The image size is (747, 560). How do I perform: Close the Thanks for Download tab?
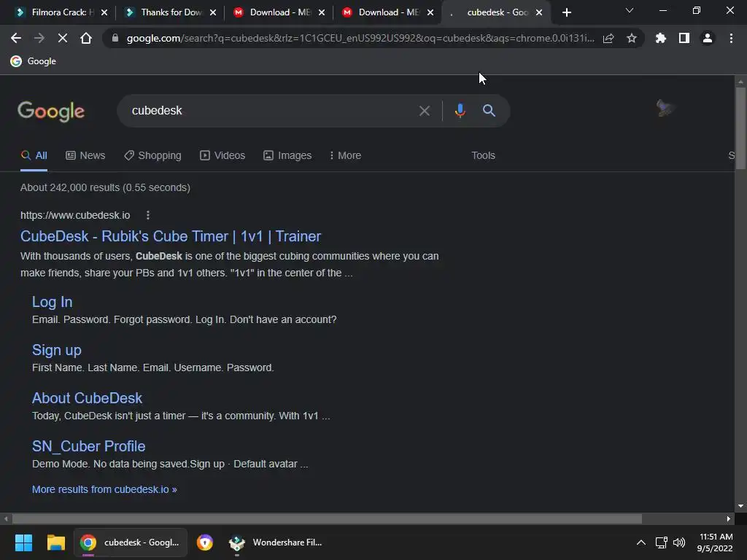tap(213, 12)
